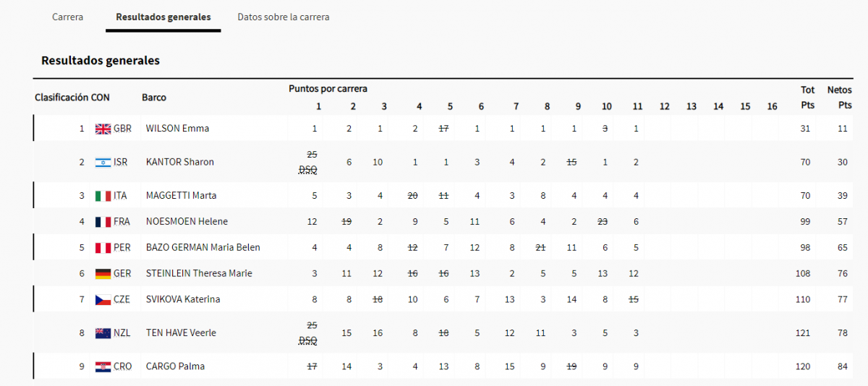
Task: Select BAZO GERMAN Maria Belen row
Action: 203,247
